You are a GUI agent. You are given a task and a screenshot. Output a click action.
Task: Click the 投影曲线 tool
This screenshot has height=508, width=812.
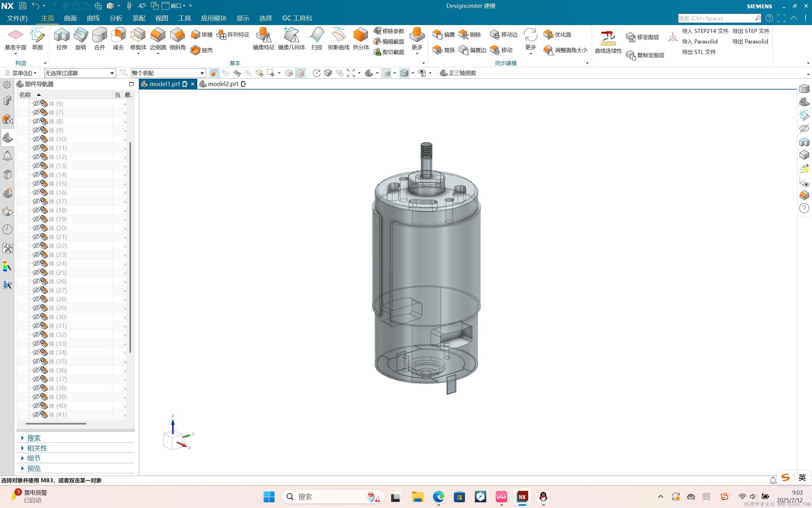(338, 39)
